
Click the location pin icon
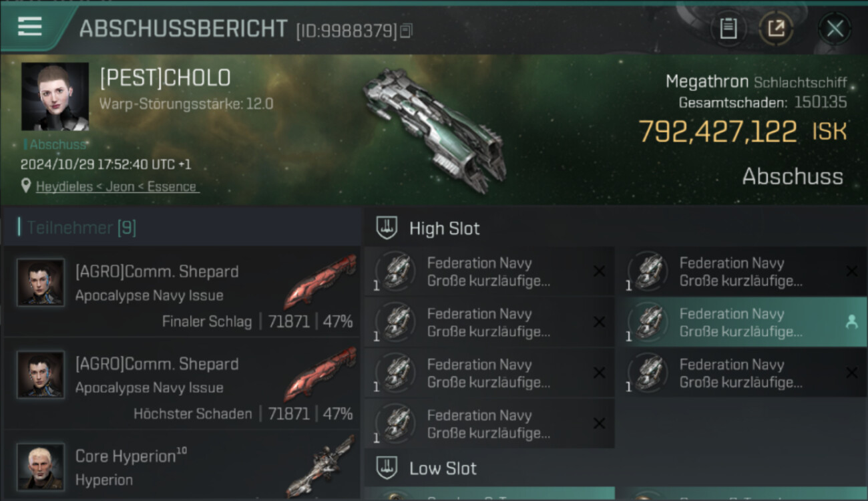click(x=26, y=186)
